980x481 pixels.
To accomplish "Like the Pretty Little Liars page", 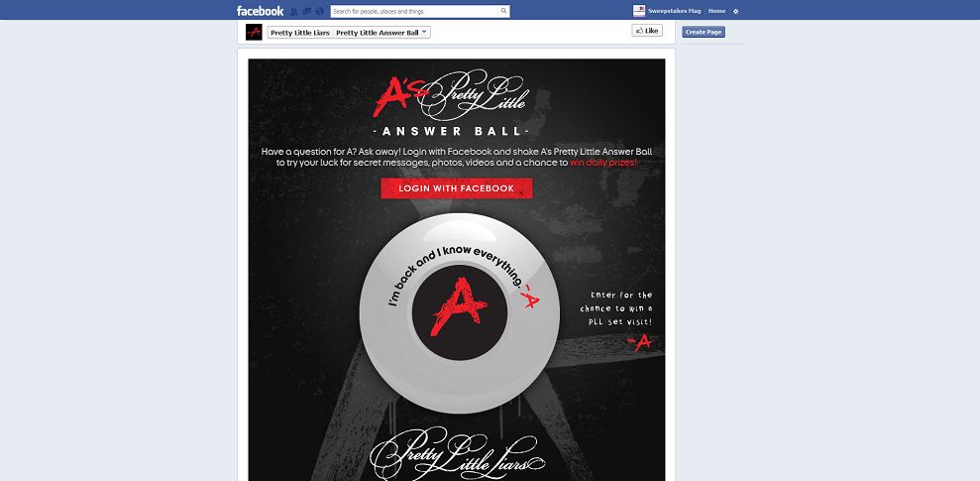I will coord(647,31).
